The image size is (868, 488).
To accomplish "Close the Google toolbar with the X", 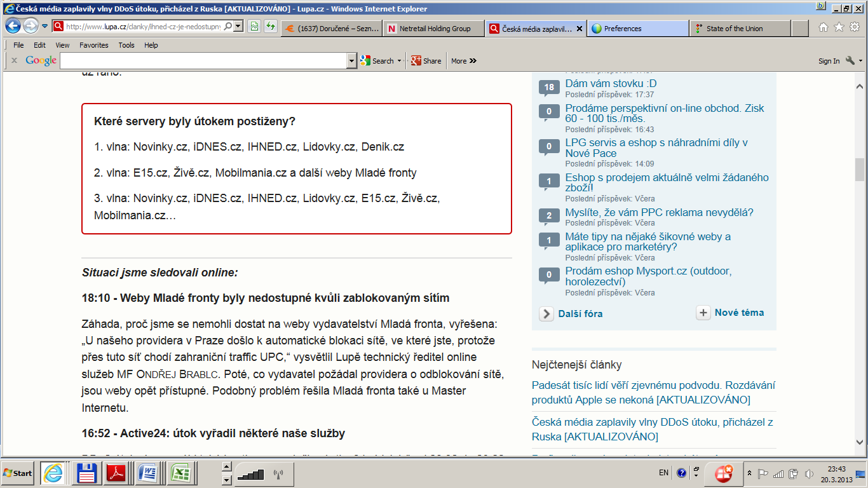I will 14,61.
